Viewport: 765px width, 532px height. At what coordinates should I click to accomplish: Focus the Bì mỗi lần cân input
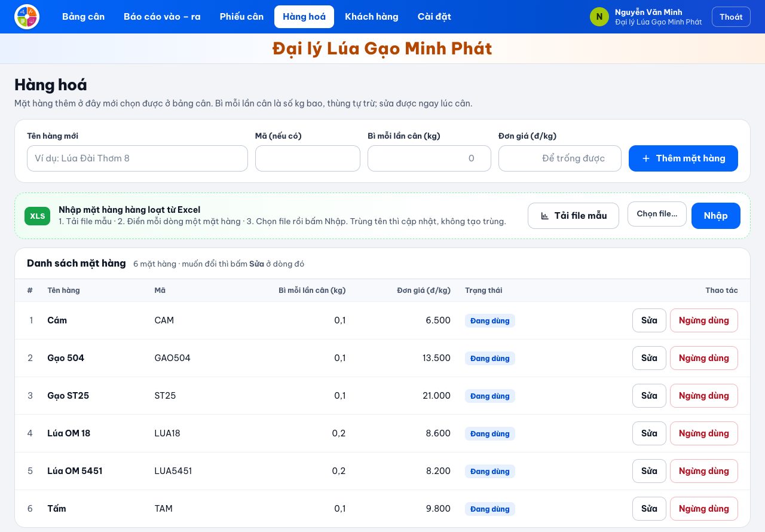point(429,158)
